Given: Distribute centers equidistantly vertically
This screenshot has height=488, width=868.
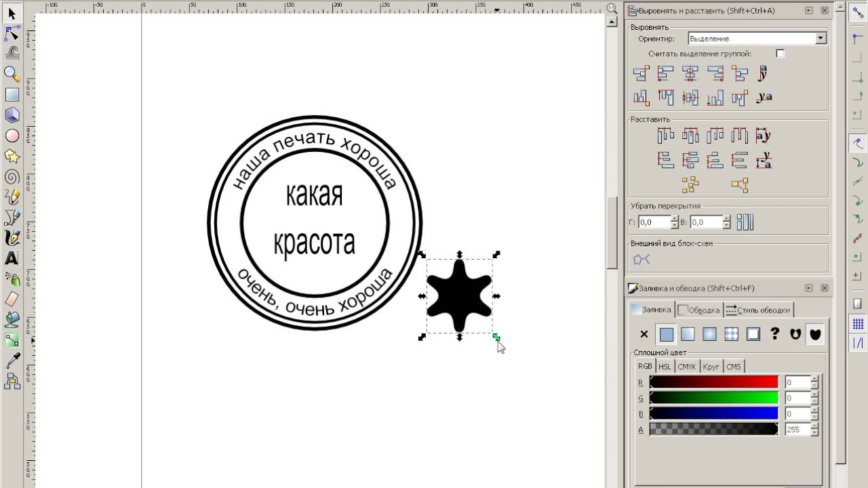Looking at the screenshot, I should (x=690, y=160).
